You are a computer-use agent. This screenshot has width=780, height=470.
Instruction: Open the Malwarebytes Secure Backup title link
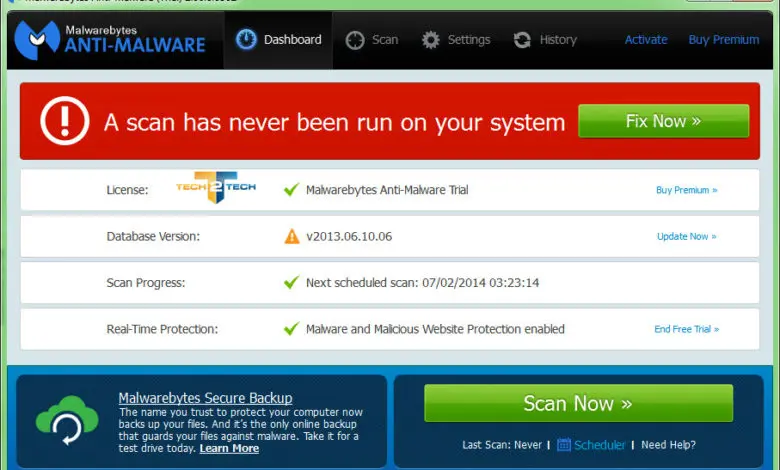[x=205, y=398]
